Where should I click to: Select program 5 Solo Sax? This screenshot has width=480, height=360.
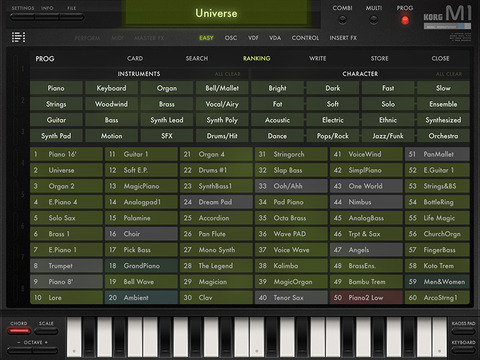(66, 218)
